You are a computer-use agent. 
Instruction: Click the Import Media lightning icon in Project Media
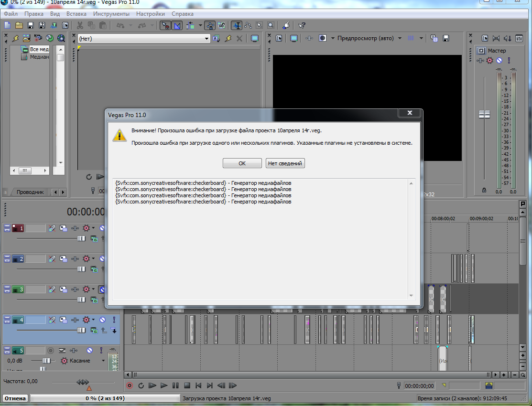point(16,38)
